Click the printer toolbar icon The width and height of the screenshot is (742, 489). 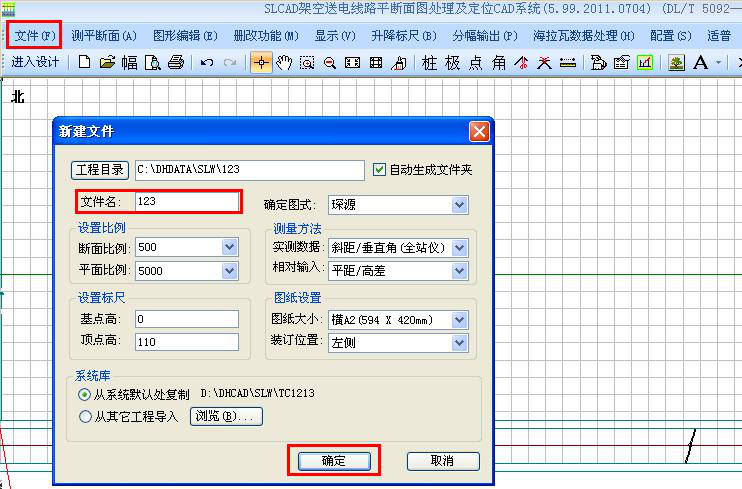pos(176,62)
